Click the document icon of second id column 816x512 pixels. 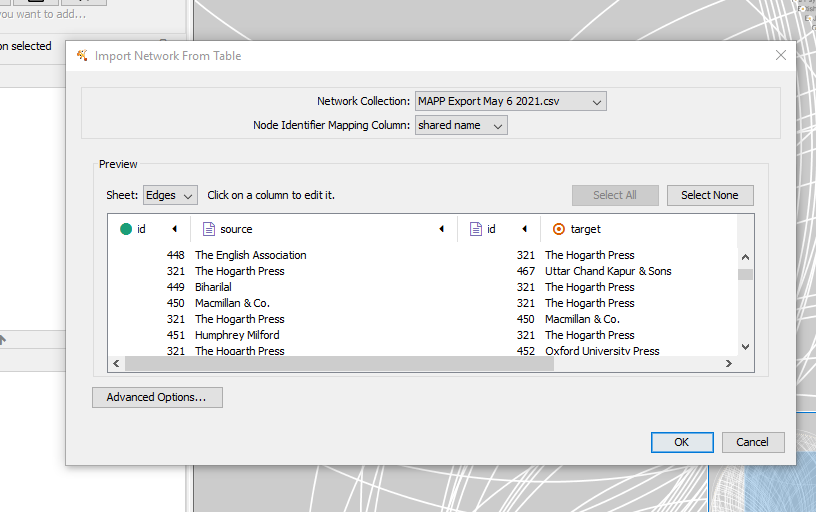coord(476,229)
